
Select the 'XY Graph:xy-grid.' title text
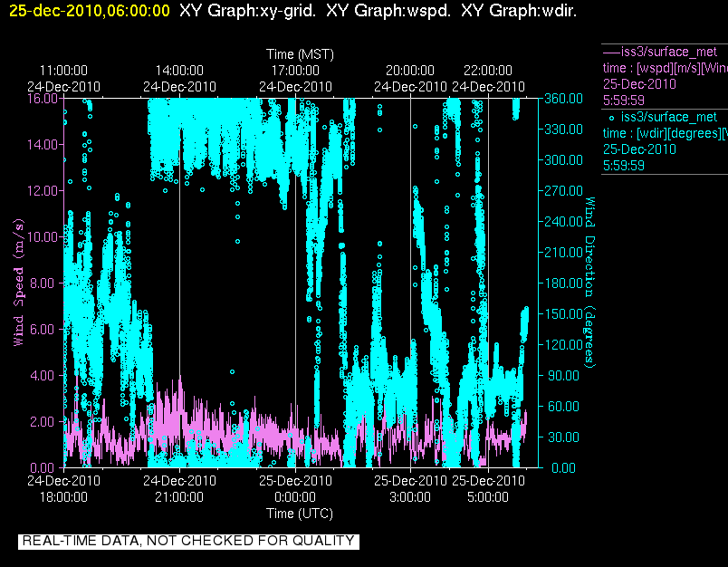pos(247,10)
